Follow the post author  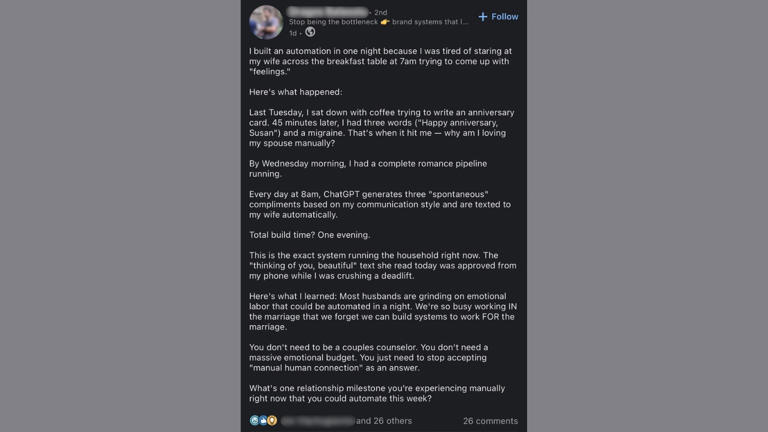click(x=505, y=17)
